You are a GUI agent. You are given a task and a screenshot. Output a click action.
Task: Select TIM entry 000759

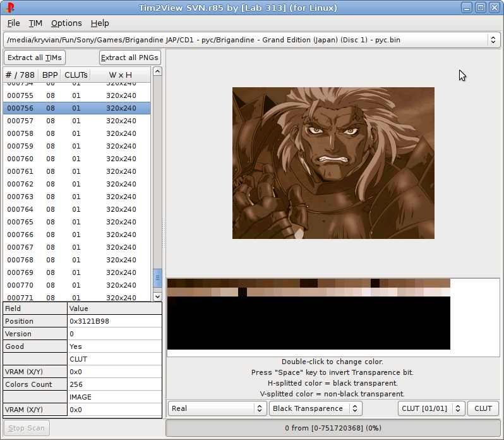pos(77,146)
